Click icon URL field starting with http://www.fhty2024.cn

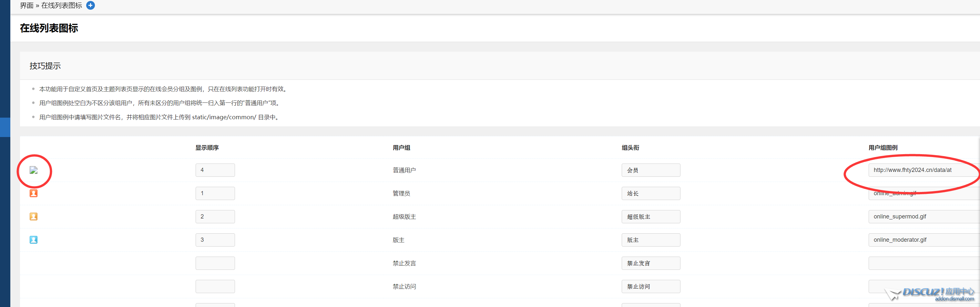[x=924, y=170]
